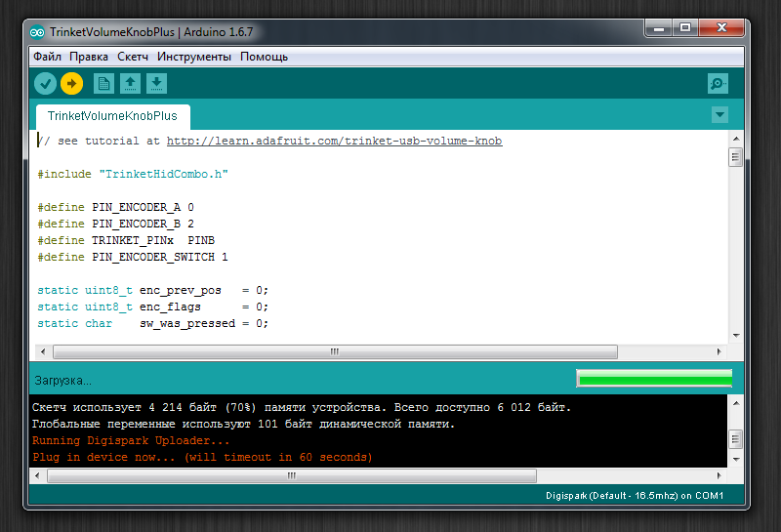Open the Помощь menu
This screenshot has height=532, width=781.
point(264,57)
